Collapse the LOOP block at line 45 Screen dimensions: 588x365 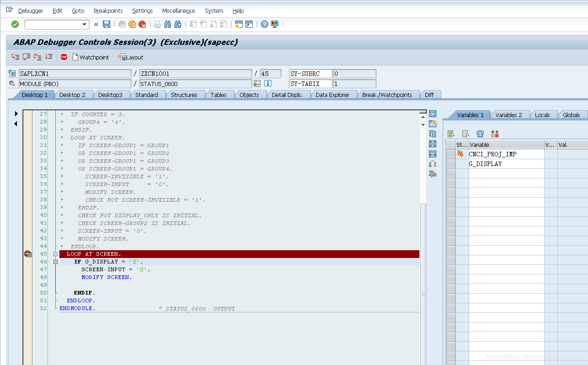pos(55,254)
